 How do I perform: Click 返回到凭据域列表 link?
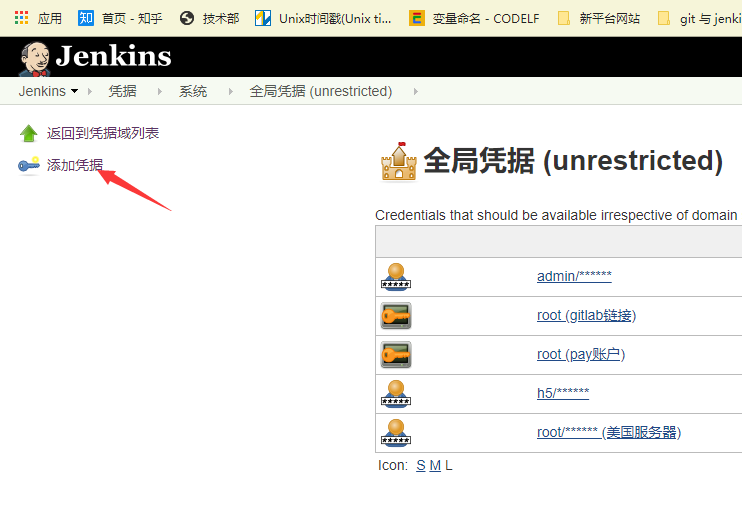[103, 133]
